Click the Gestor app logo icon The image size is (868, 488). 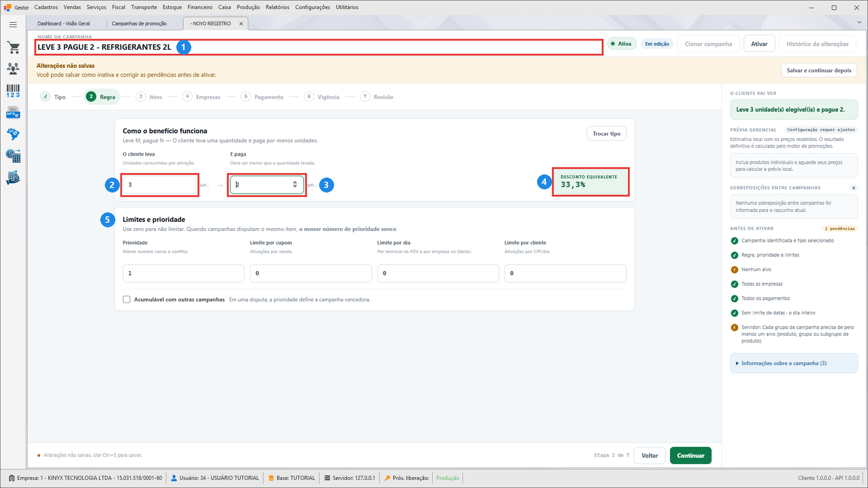[x=8, y=8]
